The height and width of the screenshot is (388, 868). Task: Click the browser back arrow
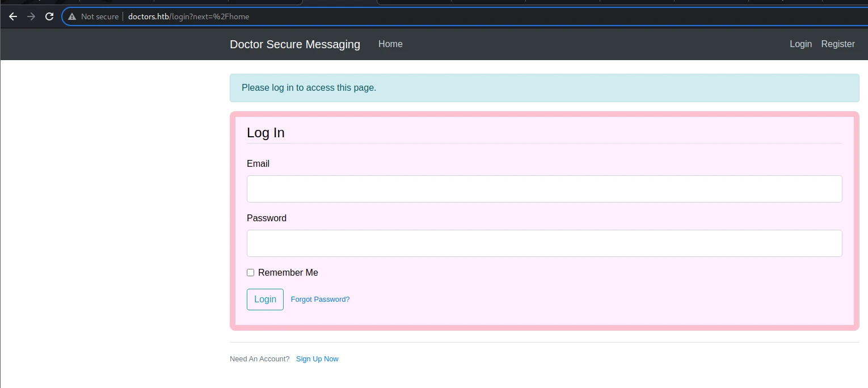pyautogui.click(x=13, y=16)
